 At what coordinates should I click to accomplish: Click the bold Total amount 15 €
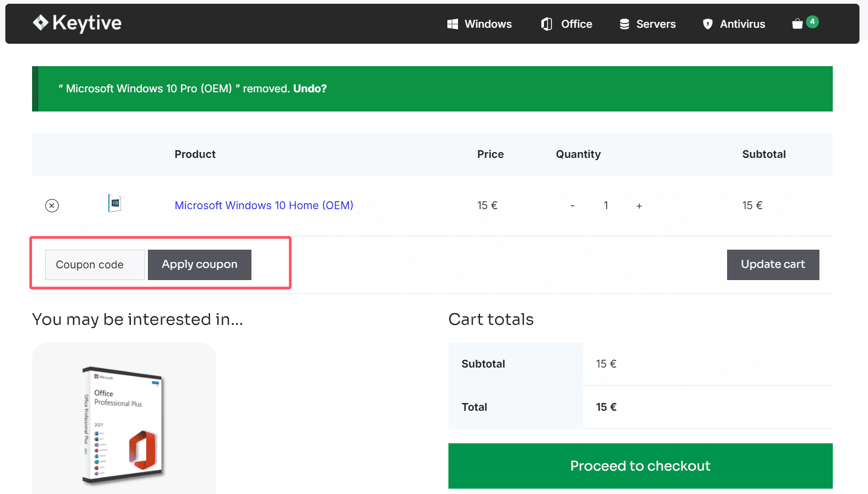[x=606, y=407]
